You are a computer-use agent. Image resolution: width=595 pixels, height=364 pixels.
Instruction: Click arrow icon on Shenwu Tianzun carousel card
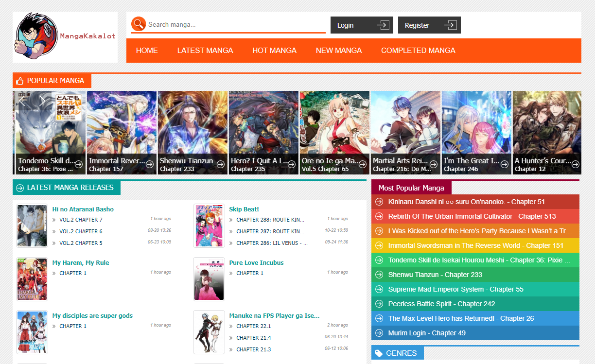pyautogui.click(x=221, y=164)
